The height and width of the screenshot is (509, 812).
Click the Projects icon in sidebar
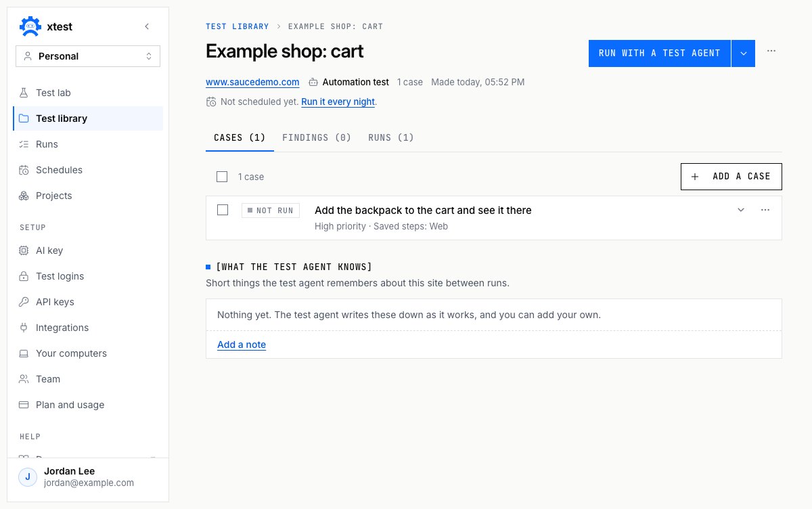click(24, 196)
